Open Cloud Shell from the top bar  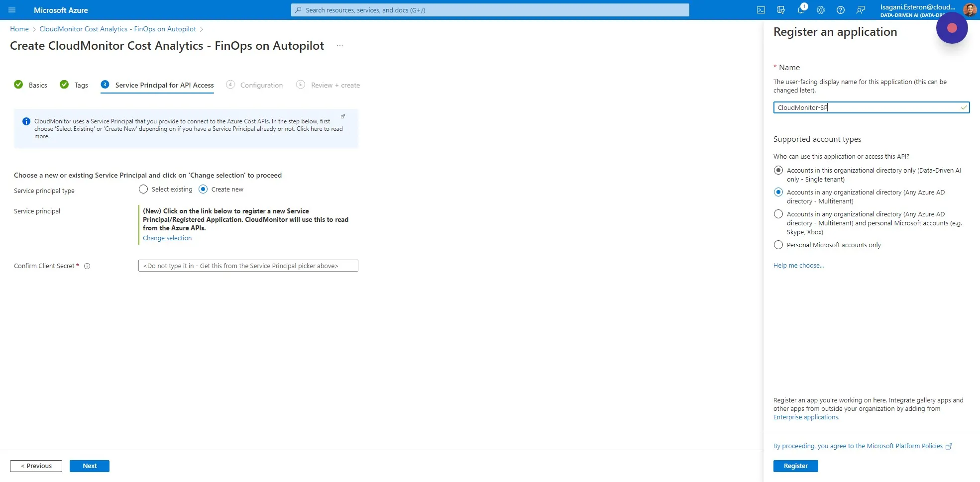click(761, 10)
